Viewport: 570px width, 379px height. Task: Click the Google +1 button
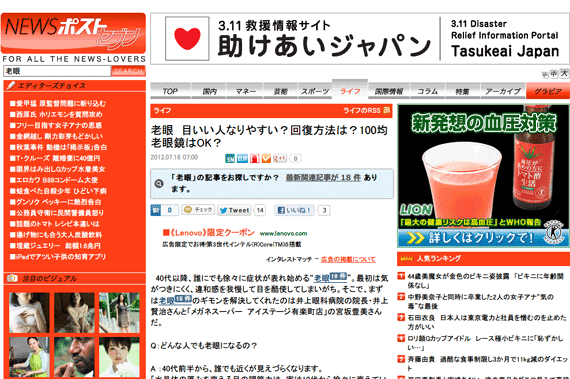pyautogui.click(x=280, y=158)
